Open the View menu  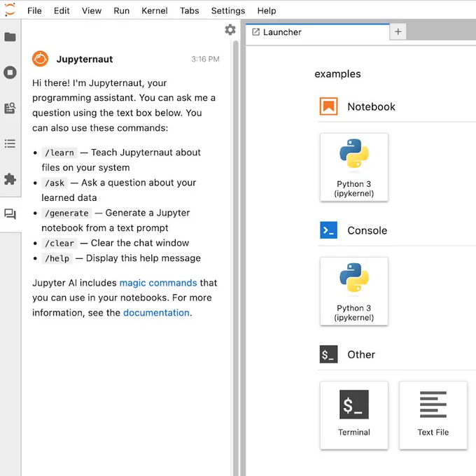point(92,10)
